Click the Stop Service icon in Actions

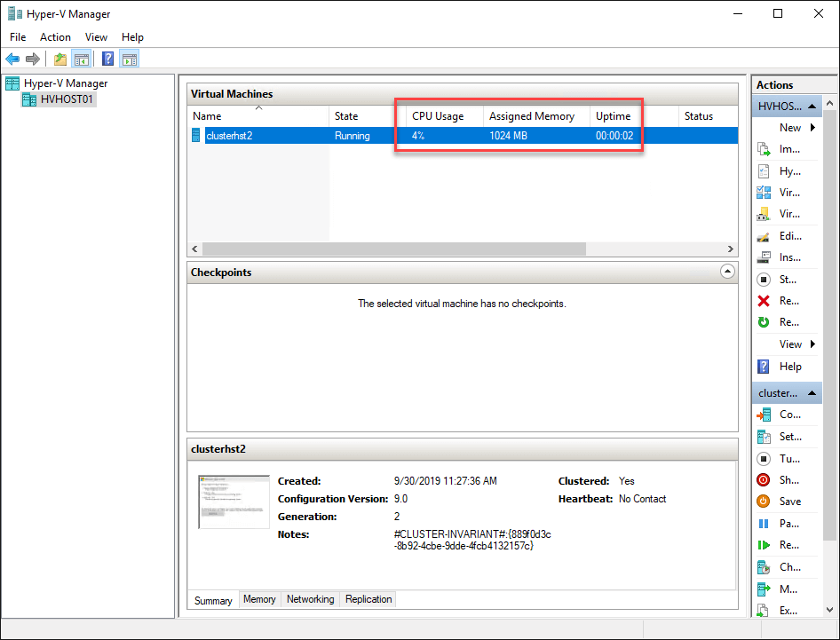764,280
